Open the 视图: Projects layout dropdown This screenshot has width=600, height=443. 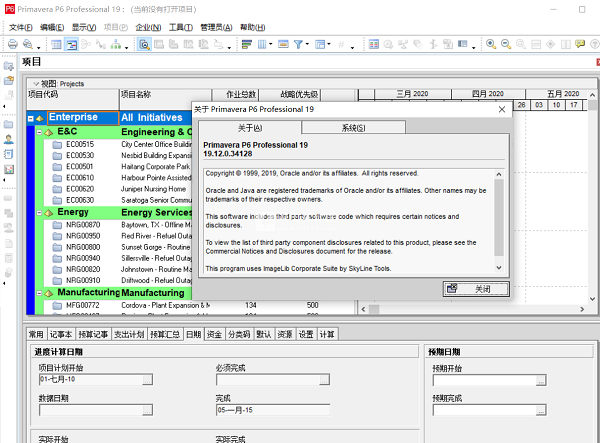[x=37, y=84]
